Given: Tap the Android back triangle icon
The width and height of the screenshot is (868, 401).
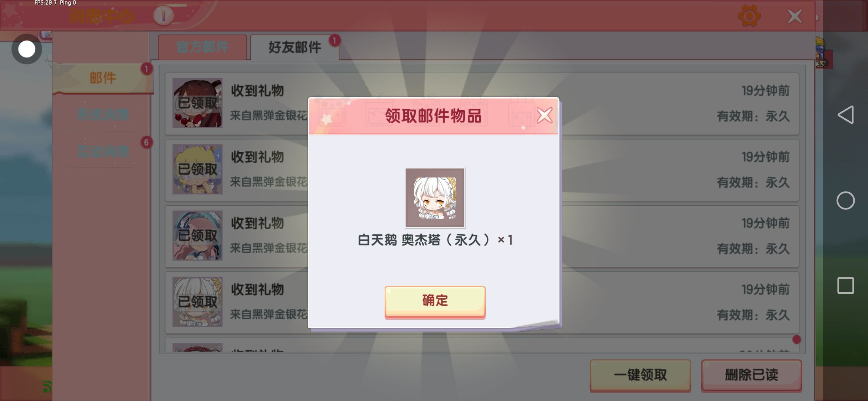Looking at the screenshot, I should click(x=845, y=115).
